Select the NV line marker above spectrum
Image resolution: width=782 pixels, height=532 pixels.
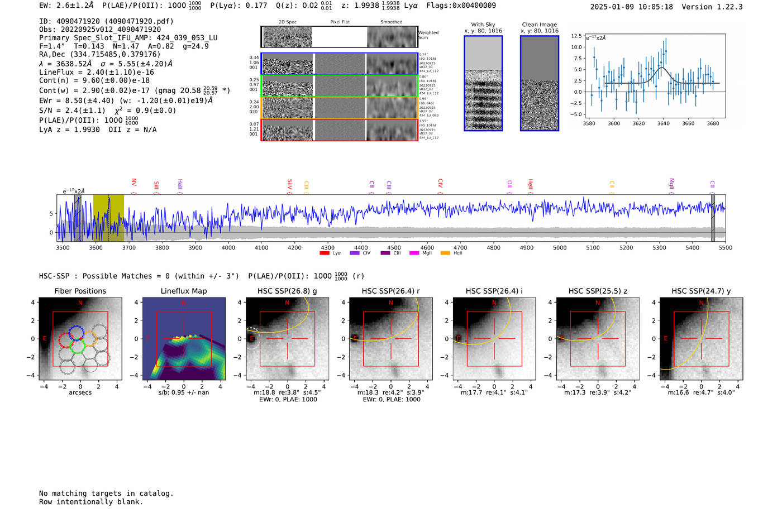(x=133, y=186)
